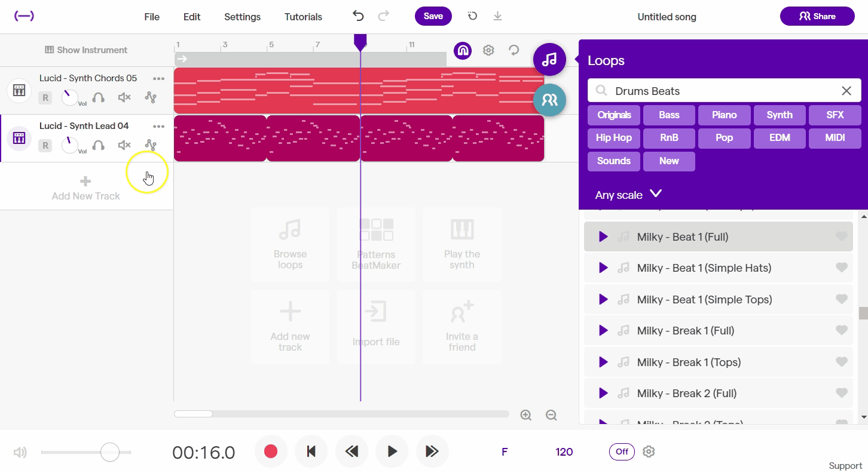Open the key selector showing F
Image resolution: width=868 pixels, height=473 pixels.
[504, 451]
